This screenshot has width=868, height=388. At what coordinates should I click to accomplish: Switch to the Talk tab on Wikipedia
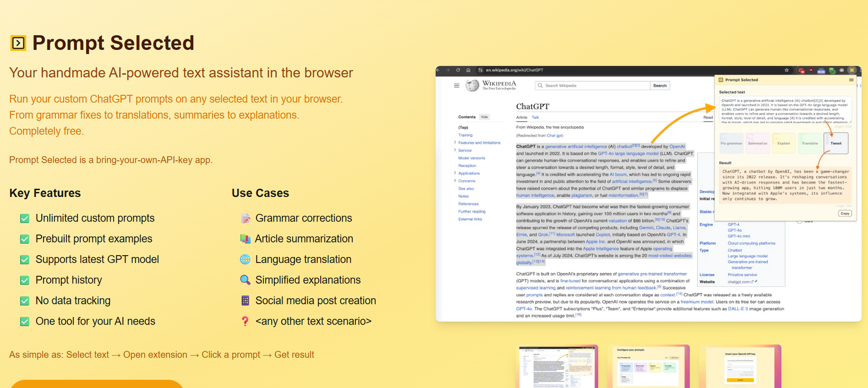[535, 117]
